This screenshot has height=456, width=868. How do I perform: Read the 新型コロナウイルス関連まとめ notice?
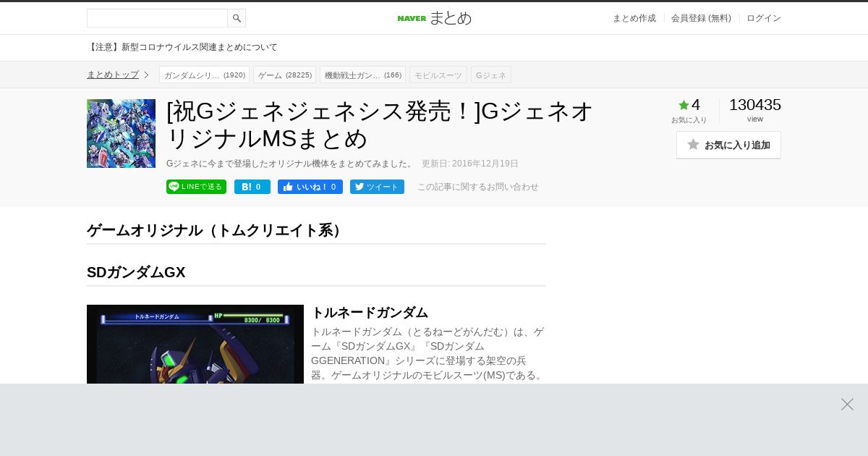click(182, 47)
